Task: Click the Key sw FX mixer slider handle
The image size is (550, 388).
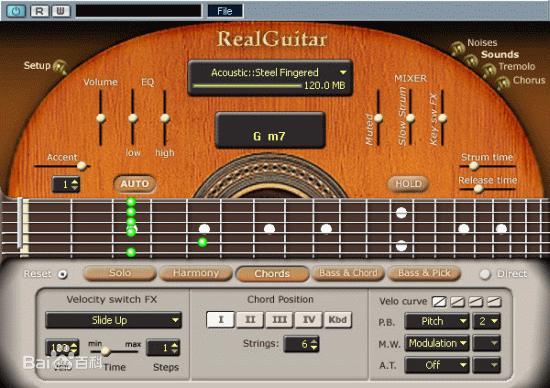Action: click(x=442, y=118)
